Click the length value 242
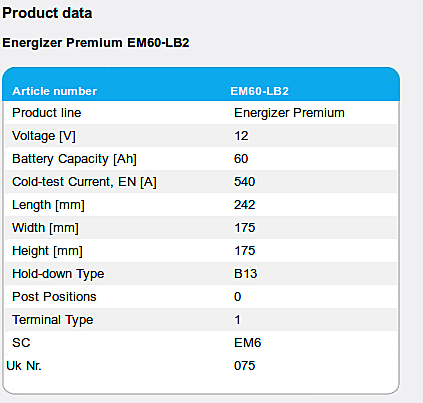 (x=245, y=205)
